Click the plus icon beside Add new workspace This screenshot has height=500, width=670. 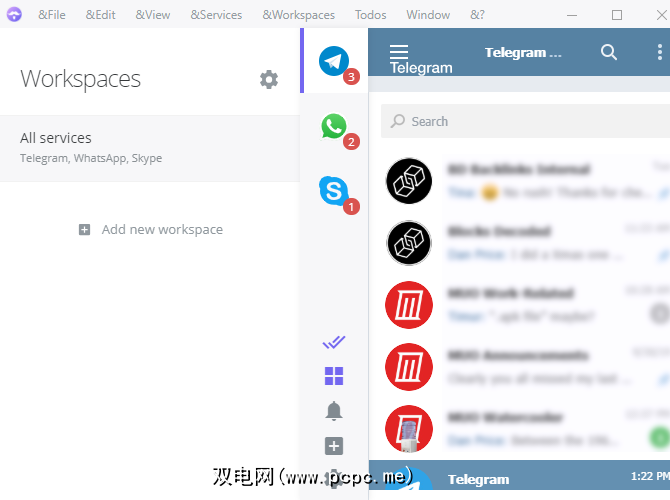click(85, 229)
